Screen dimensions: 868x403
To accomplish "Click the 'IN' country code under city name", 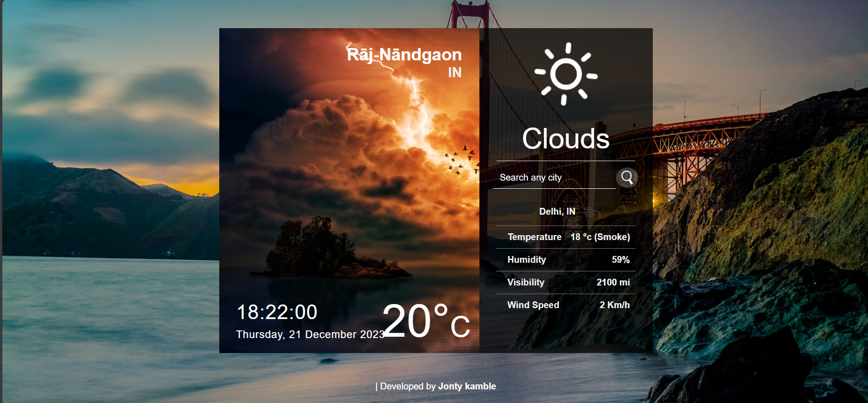I will click(x=454, y=73).
